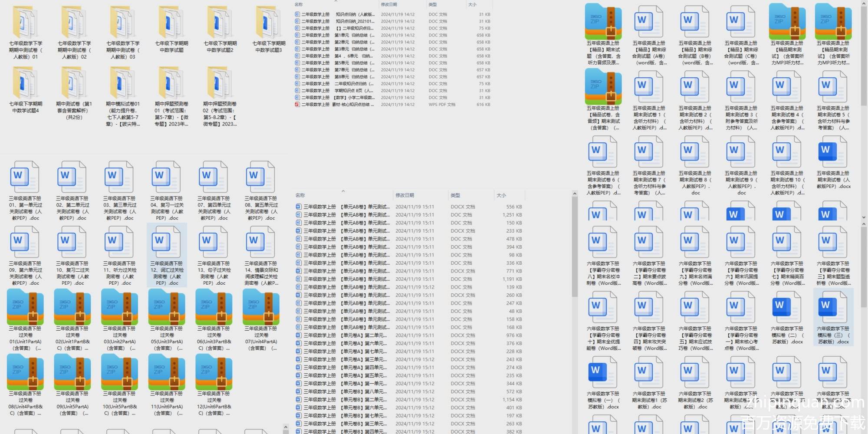Click scroll-down arrow of 五年级英语上册 pane
The image size is (868, 434).
tap(864, 217)
